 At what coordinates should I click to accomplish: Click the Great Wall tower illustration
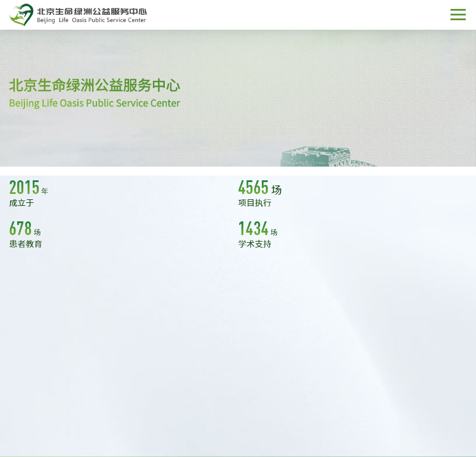coord(328,156)
